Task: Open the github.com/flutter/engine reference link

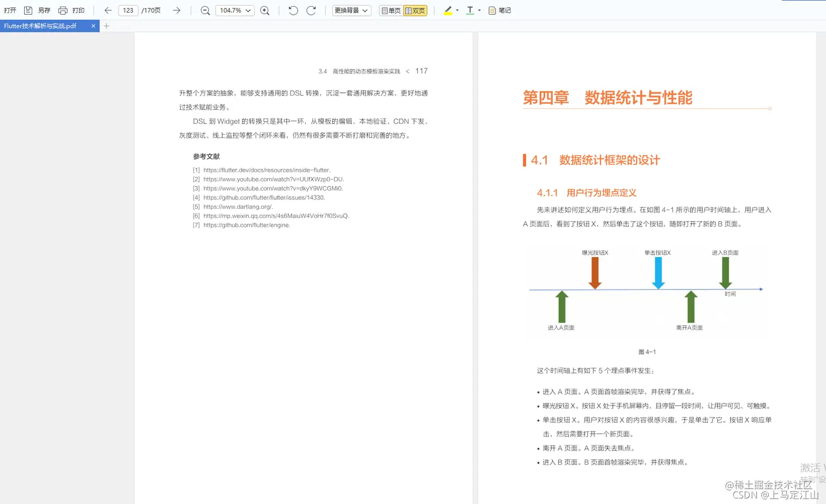Action: click(247, 225)
